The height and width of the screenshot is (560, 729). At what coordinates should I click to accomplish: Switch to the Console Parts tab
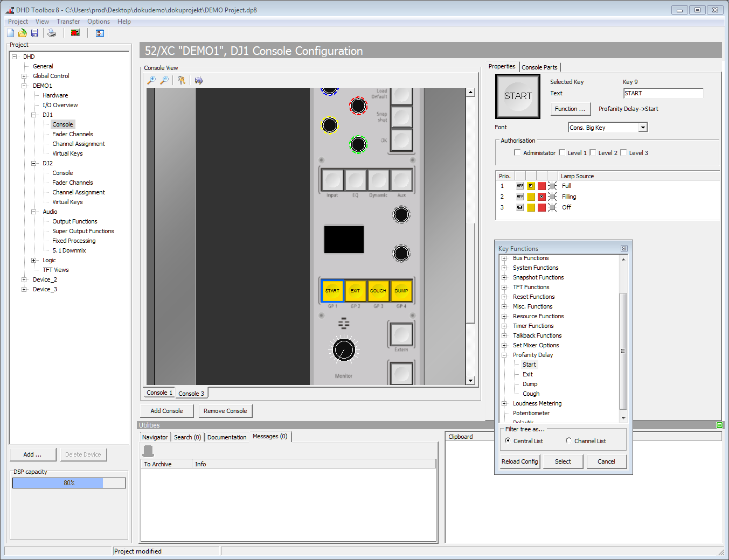(540, 67)
